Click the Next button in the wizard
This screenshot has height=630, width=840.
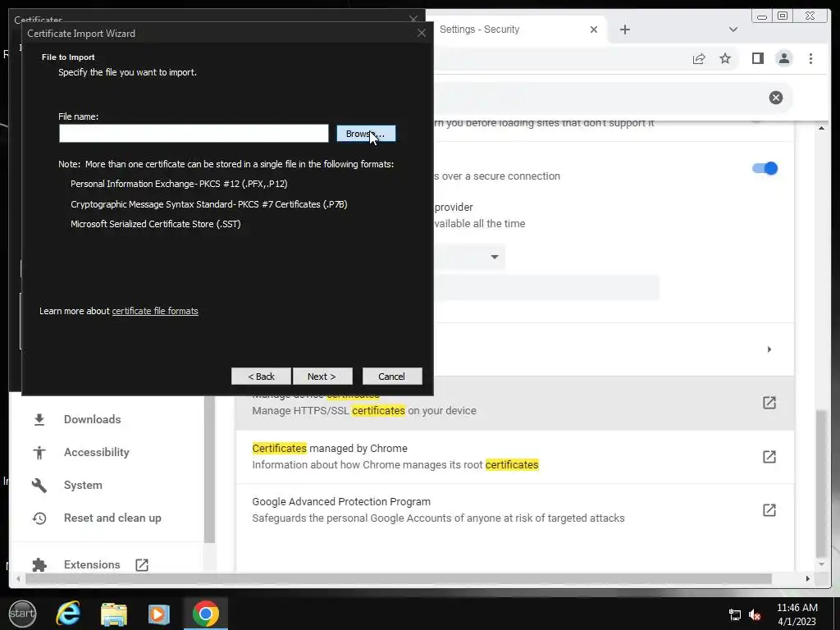pyautogui.click(x=322, y=376)
